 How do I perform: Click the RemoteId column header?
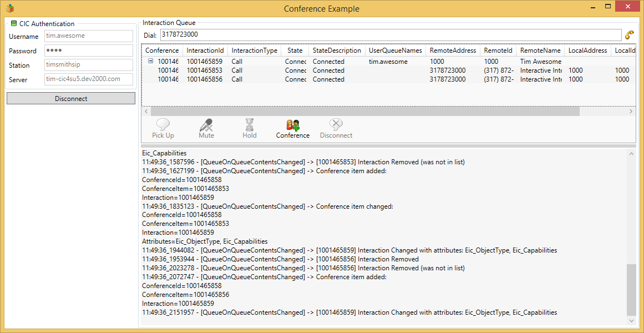click(498, 50)
